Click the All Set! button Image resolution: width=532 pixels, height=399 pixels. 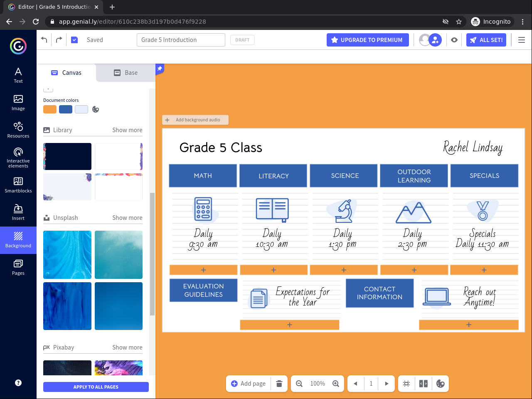(x=486, y=40)
